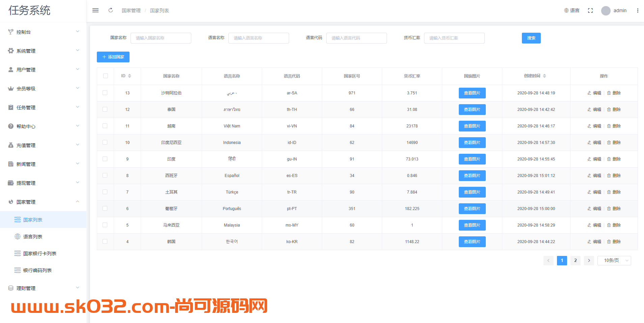The width and height of the screenshot is (644, 323).
Task: Expand the 控制台 chevron
Action: pos(78,31)
